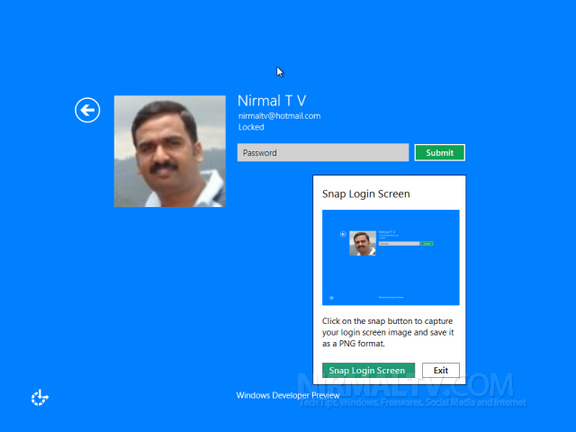Exit the Snap Login Screen dialog
Viewport: 576px width, 432px height.
pyautogui.click(x=441, y=370)
